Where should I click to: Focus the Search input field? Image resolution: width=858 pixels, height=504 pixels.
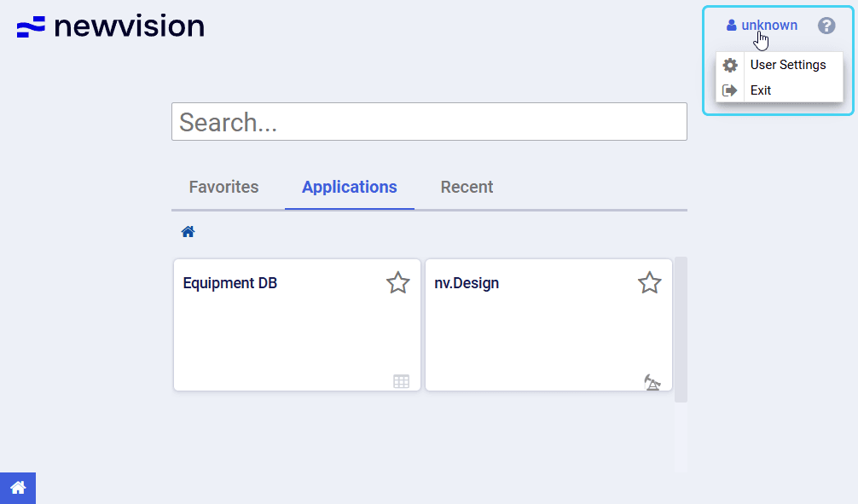click(x=429, y=122)
